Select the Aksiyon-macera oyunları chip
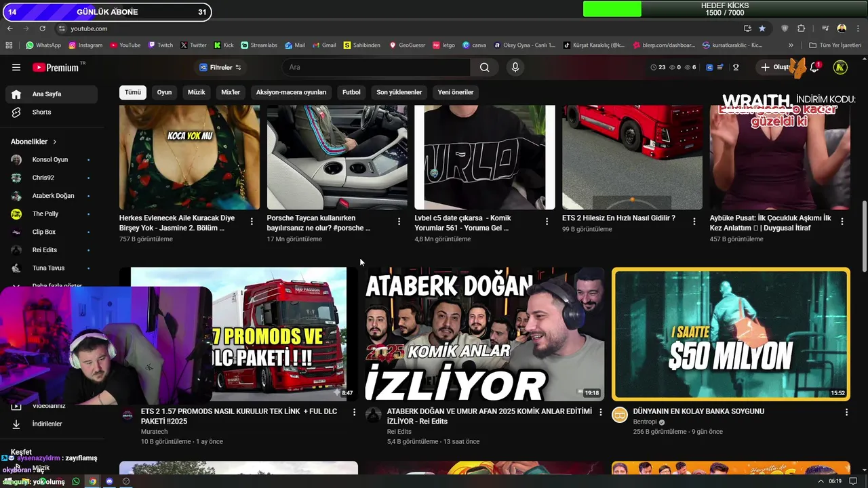868x488 pixels. (291, 92)
